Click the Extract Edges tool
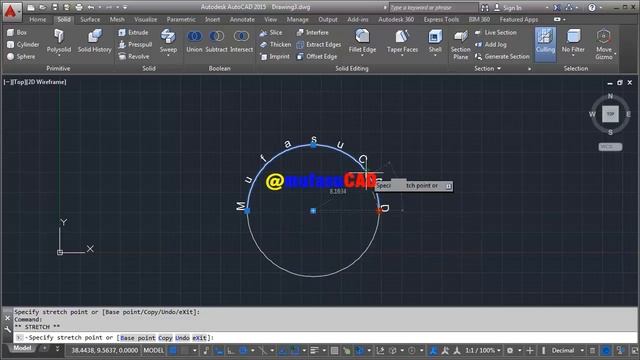640x360 pixels. 318,44
